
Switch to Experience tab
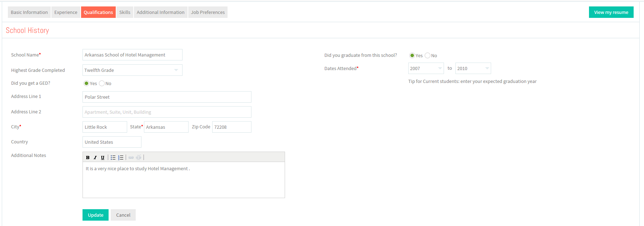(x=66, y=12)
